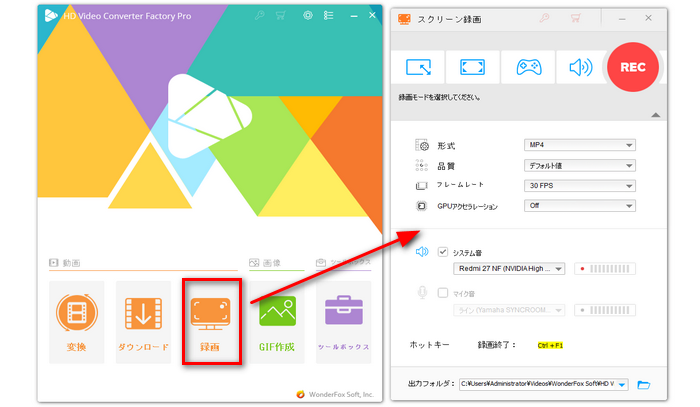
Task: Click the key icon in HD Video Converter window
Action: pyautogui.click(x=260, y=16)
